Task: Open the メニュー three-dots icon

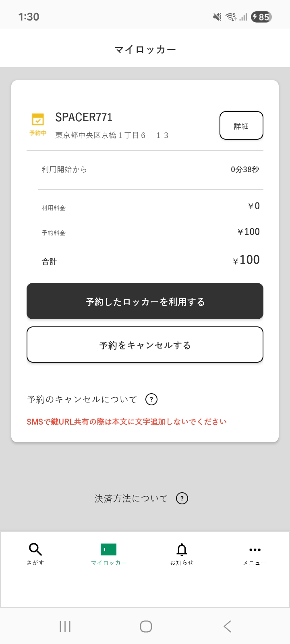Action: [x=255, y=549]
